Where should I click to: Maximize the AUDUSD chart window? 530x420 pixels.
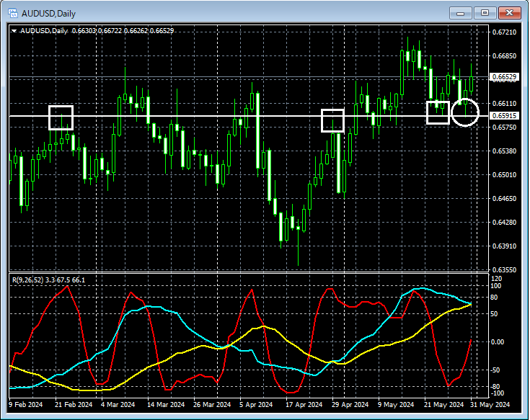pyautogui.click(x=485, y=13)
